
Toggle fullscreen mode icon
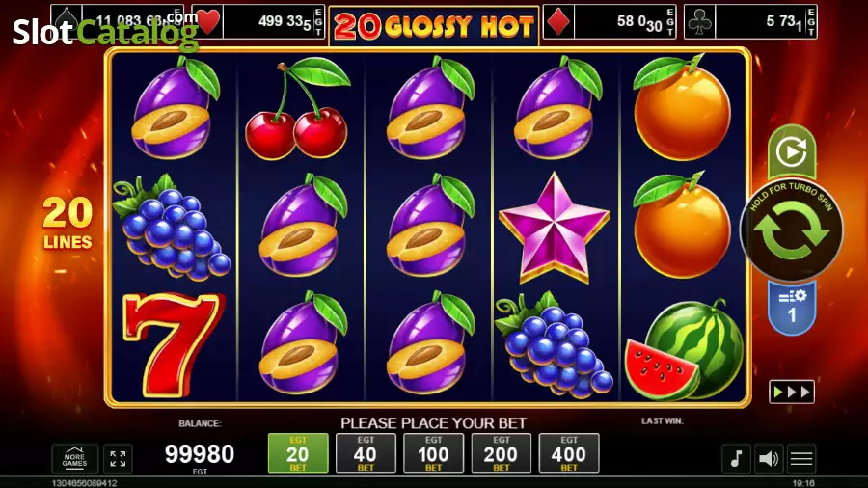coord(118,458)
